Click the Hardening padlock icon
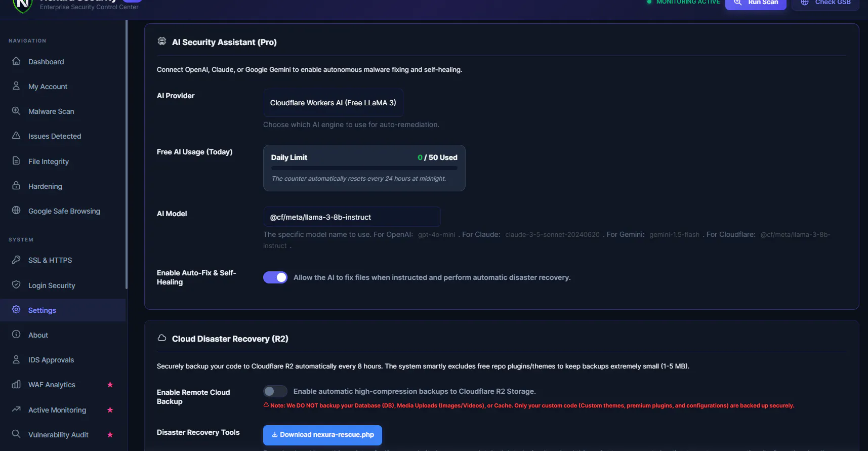 16,186
